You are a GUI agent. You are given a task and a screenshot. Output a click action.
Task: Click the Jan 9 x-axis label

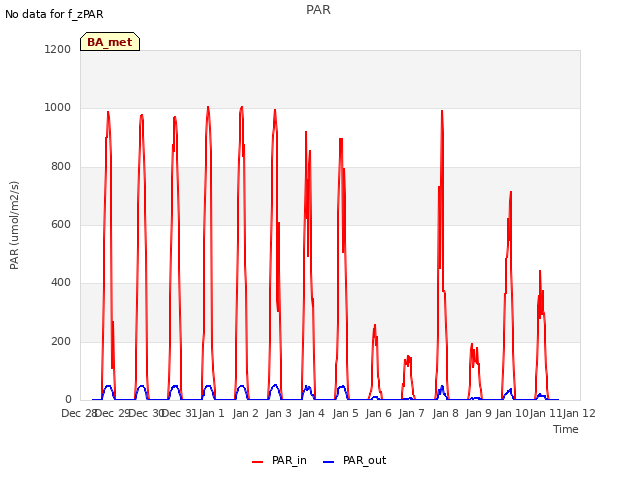478,413
